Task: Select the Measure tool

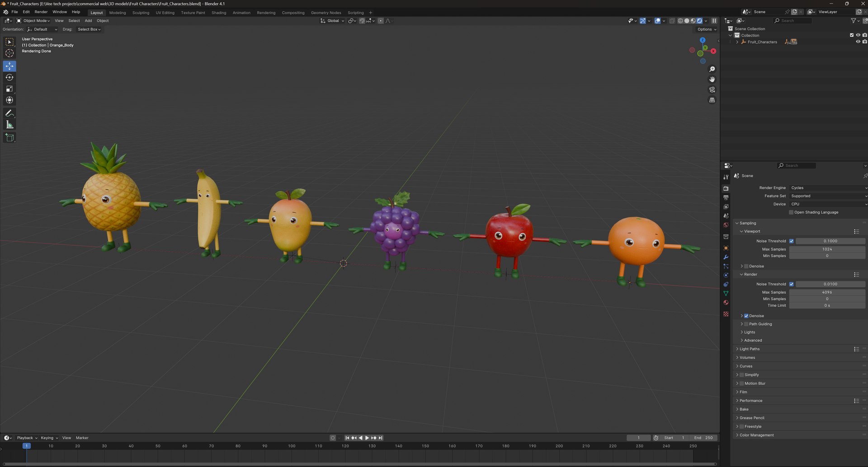Action: [9, 125]
